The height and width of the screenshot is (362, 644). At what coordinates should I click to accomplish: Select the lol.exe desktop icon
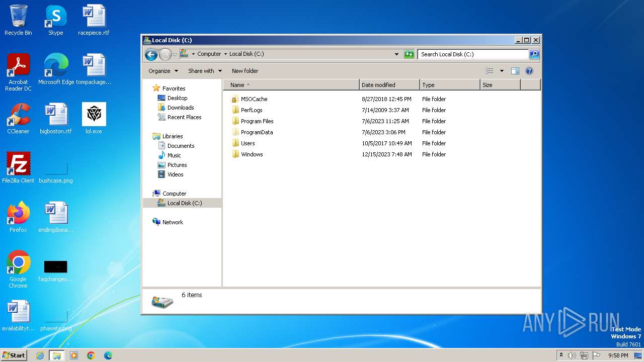[94, 119]
